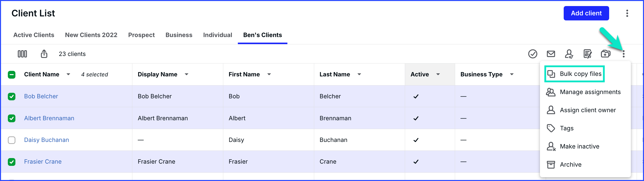The height and width of the screenshot is (181, 644).
Task: Click the envelope email icon in toolbar
Action: [551, 54]
